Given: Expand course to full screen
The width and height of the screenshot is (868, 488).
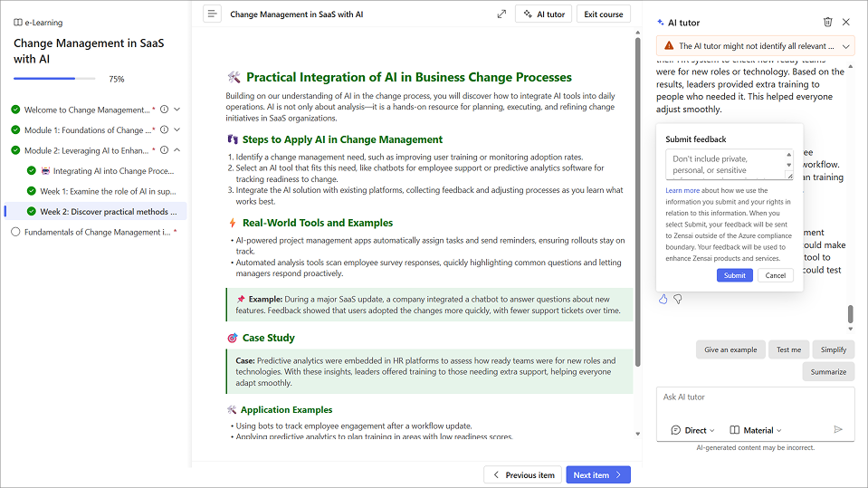Looking at the screenshot, I should [501, 14].
